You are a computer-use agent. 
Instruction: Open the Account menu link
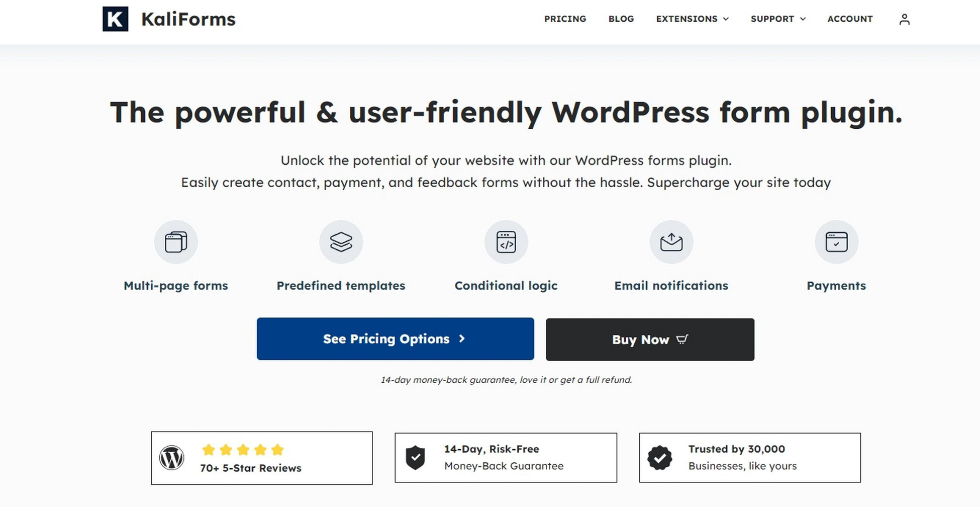[x=850, y=19]
